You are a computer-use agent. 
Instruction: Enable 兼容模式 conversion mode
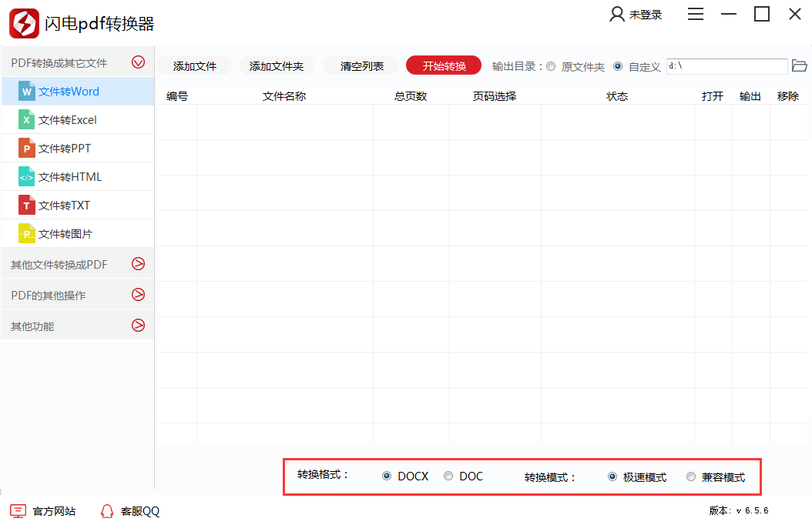click(691, 476)
